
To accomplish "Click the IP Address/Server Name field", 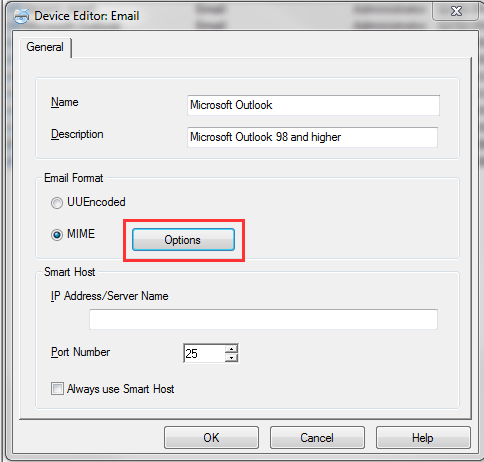I will point(263,319).
